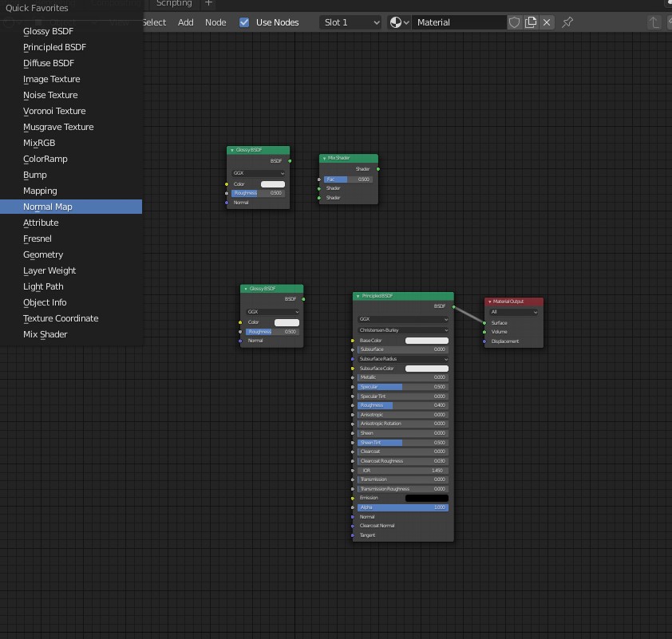
Task: Unlink the material with the X icon
Action: [547, 22]
